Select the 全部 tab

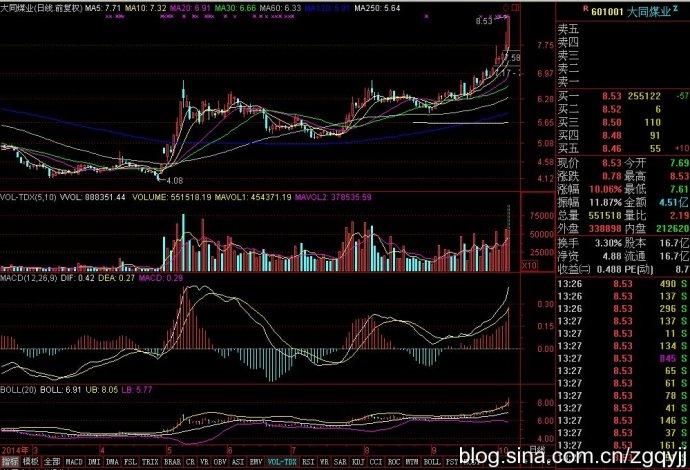click(x=52, y=462)
